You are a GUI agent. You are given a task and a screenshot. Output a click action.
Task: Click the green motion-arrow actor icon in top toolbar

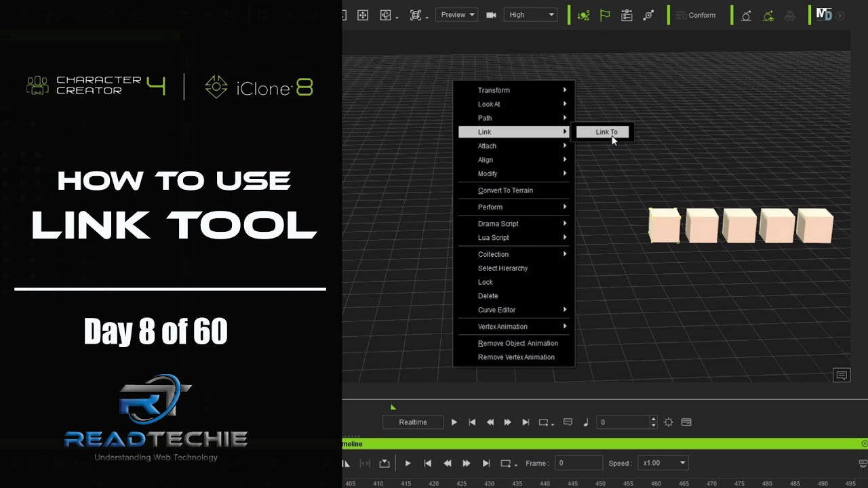[x=583, y=15]
